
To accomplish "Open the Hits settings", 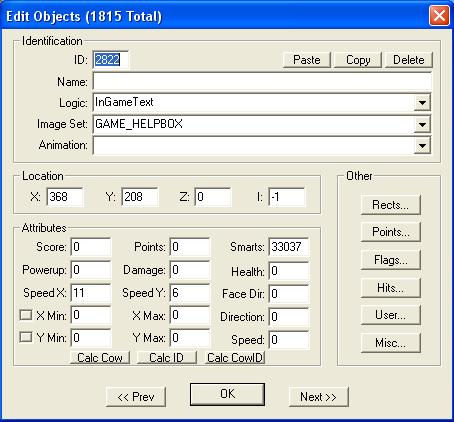I will pos(391,288).
